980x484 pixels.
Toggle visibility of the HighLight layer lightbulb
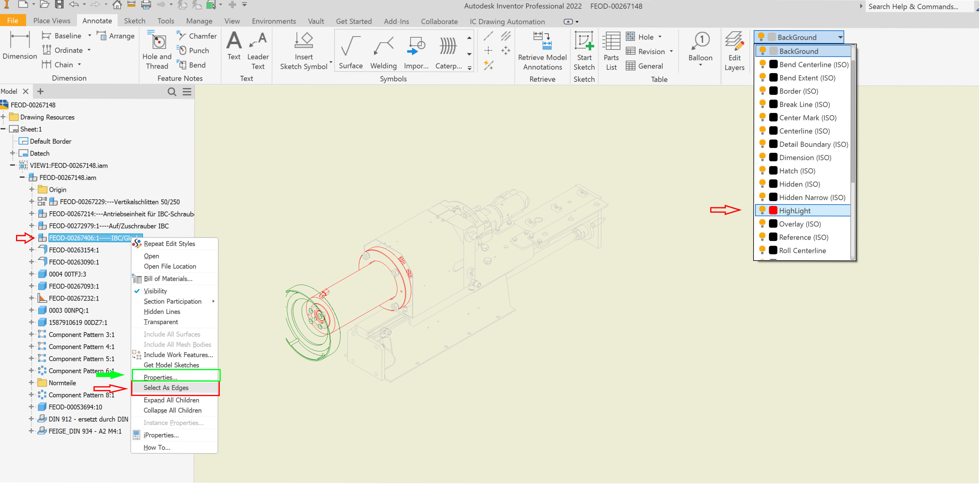coord(762,210)
